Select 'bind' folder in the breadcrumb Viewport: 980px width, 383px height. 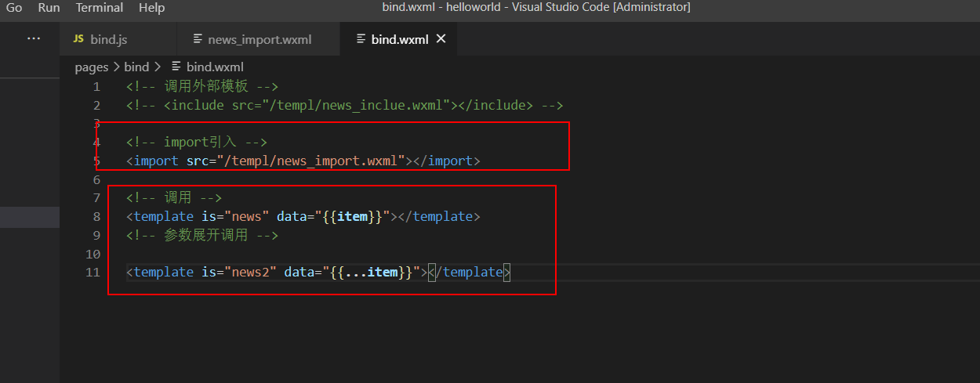click(x=136, y=67)
